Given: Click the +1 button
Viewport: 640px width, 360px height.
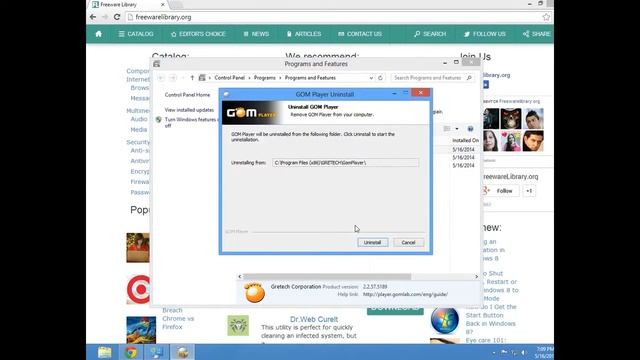Looking at the screenshot, I should [529, 191].
